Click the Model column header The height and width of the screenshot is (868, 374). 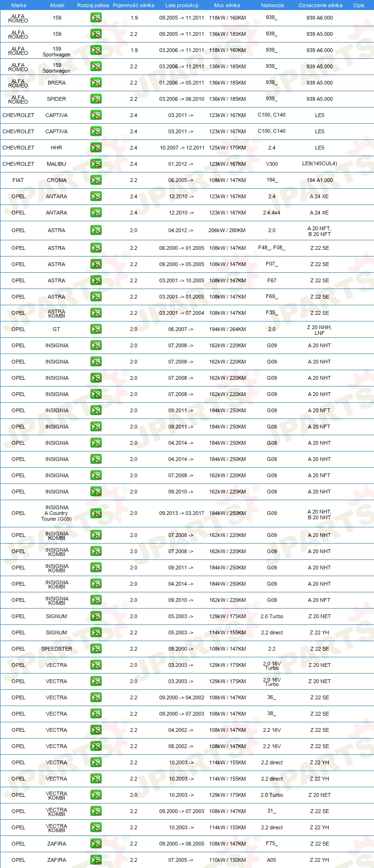(x=57, y=5)
